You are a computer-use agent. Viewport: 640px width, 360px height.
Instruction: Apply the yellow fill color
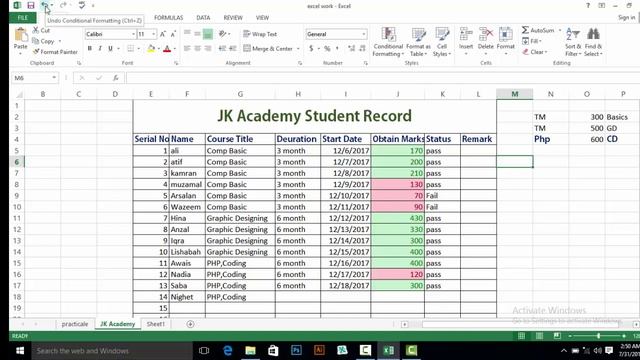[151, 49]
